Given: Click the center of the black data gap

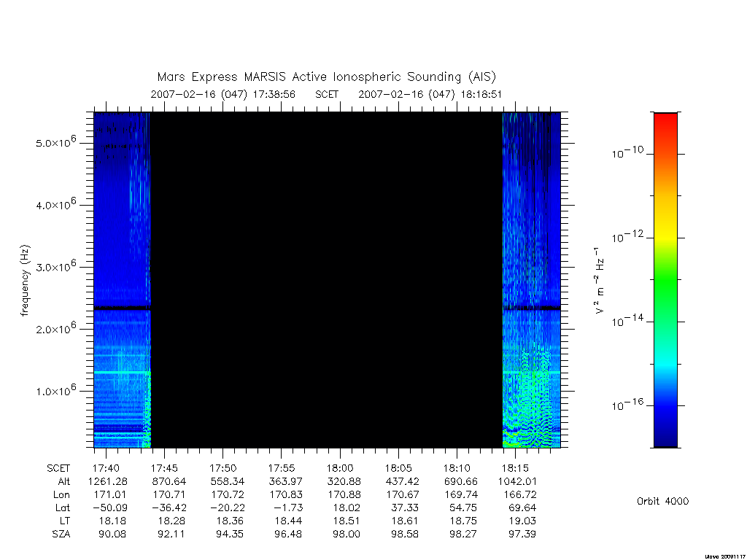Looking at the screenshot, I should pyautogui.click(x=327, y=280).
